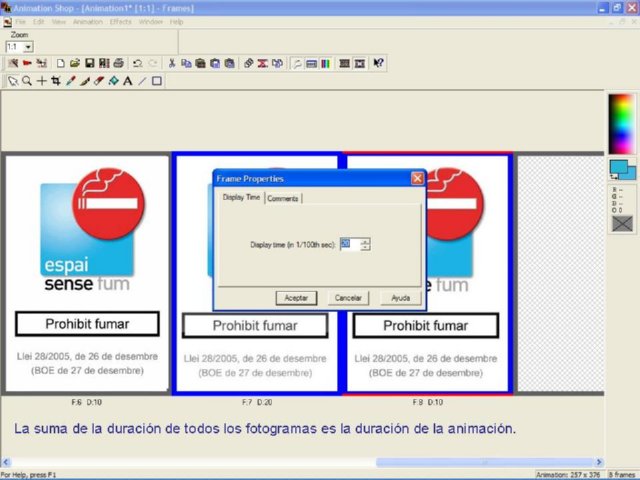The width and height of the screenshot is (640, 480).
Task: Select the Text tool letter A
Action: pos(128,81)
